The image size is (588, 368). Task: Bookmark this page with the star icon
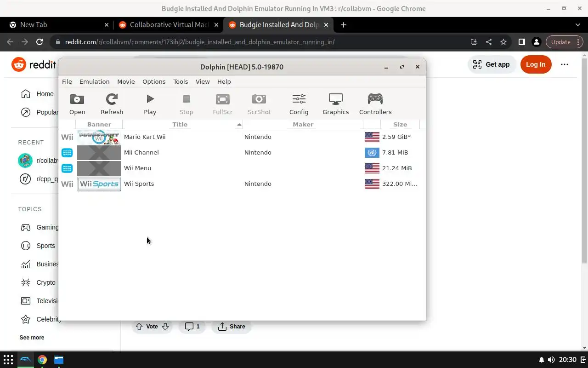(503, 42)
